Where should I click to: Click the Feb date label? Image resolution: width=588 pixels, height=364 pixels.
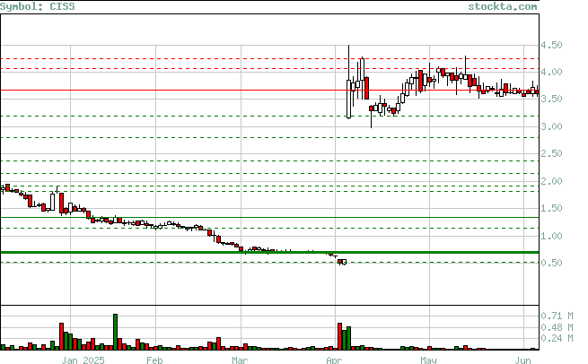(154, 360)
